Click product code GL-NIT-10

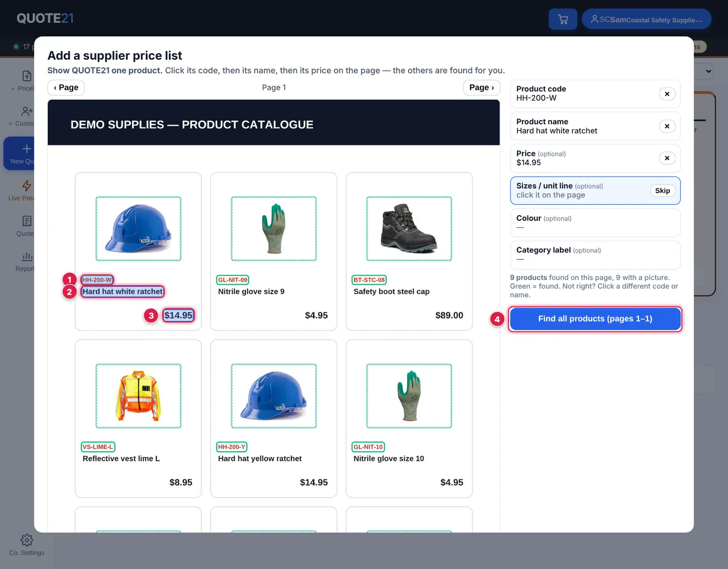(x=368, y=447)
